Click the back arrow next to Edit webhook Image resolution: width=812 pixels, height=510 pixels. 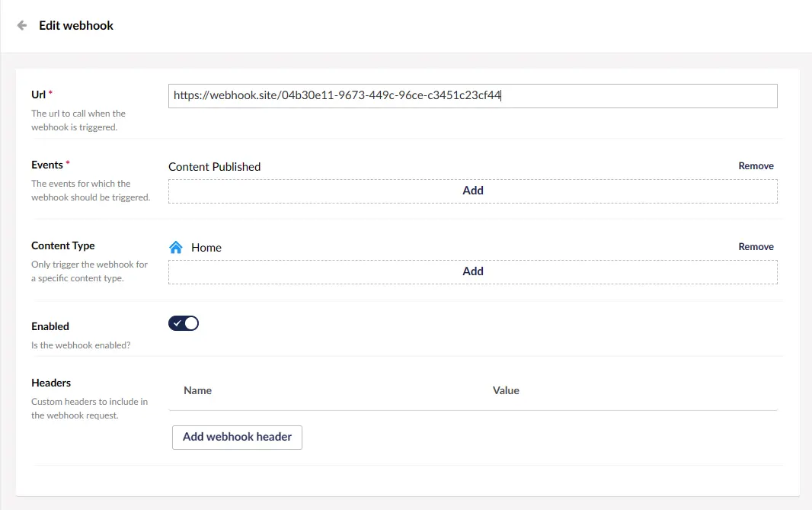pyautogui.click(x=22, y=25)
